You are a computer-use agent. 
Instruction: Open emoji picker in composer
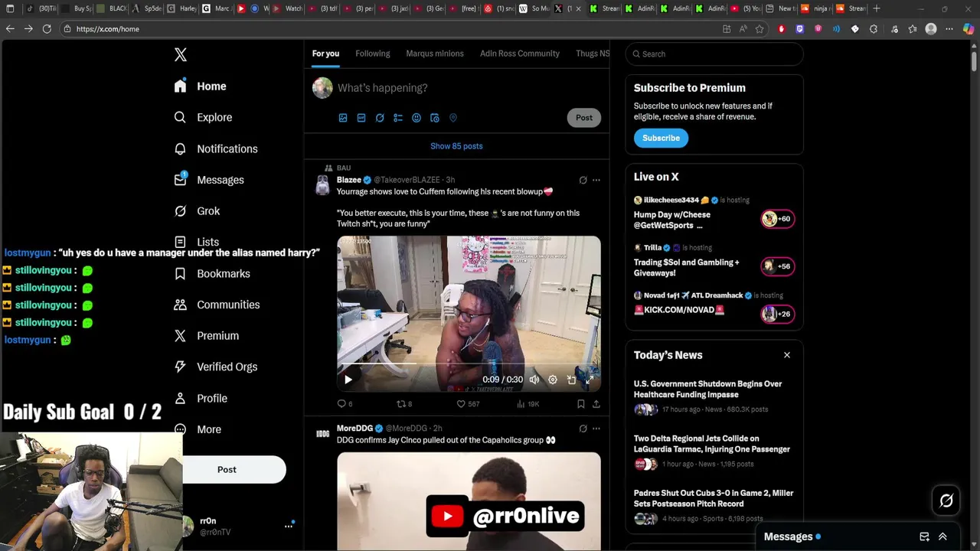coord(416,118)
